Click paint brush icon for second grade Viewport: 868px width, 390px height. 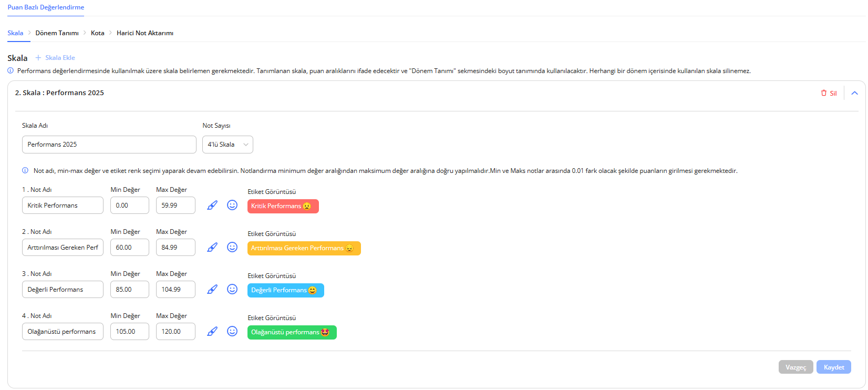(x=212, y=248)
